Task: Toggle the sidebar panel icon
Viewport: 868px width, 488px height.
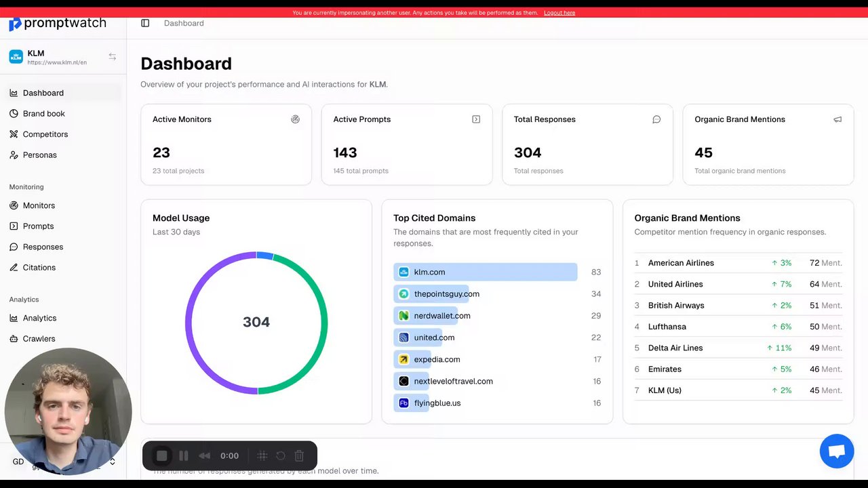Action: [x=145, y=23]
